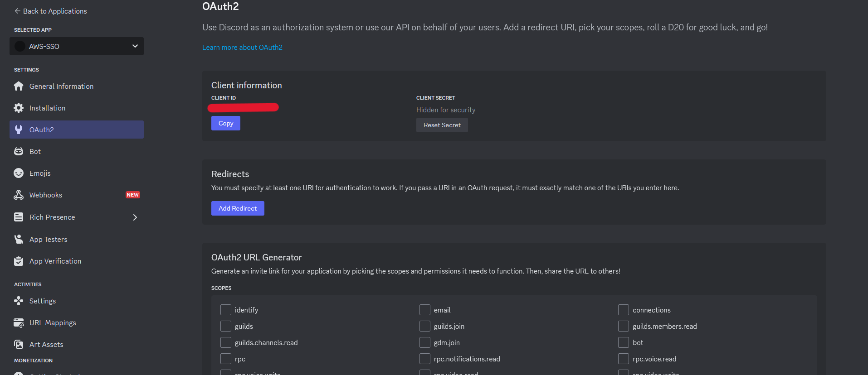Check the guilds.join scope
Screen dimensions: 868x375
pos(425,326)
